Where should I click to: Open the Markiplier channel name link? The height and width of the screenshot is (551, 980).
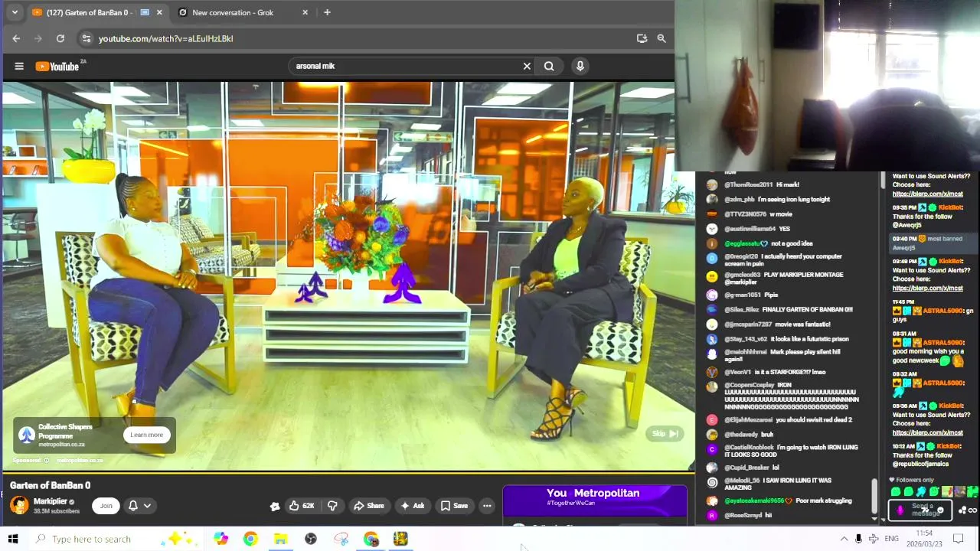(51, 501)
